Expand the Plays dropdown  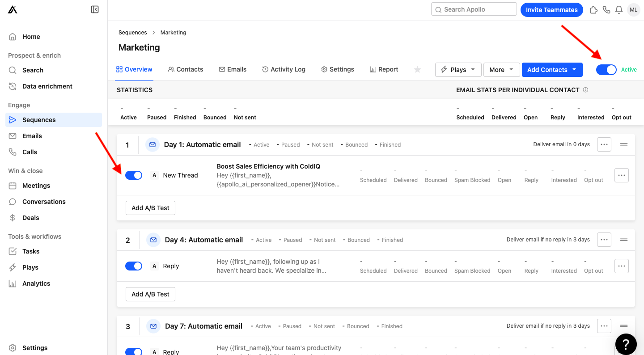pos(458,70)
